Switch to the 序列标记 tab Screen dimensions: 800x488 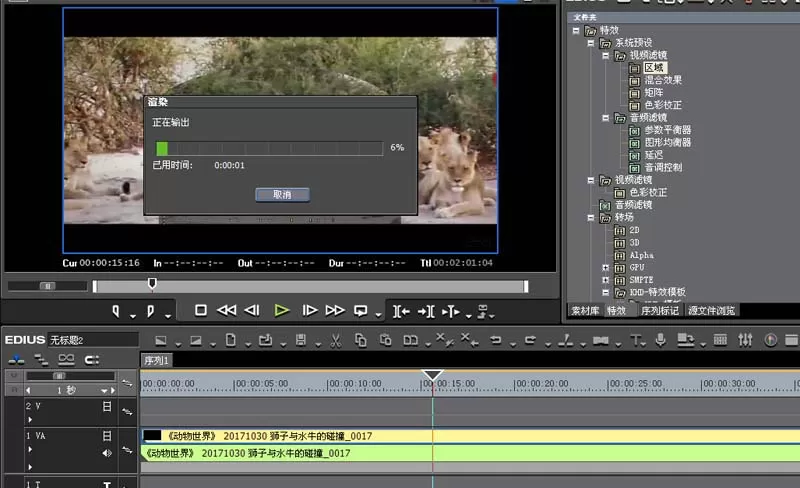point(660,310)
